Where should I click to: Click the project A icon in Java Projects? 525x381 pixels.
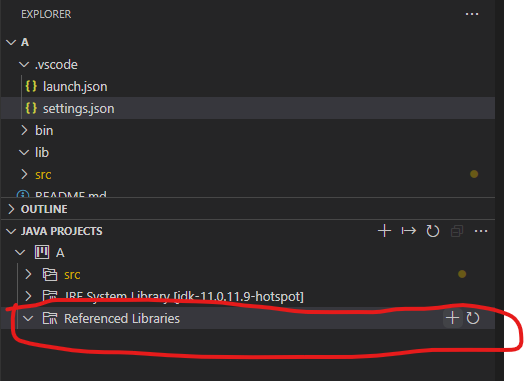42,252
